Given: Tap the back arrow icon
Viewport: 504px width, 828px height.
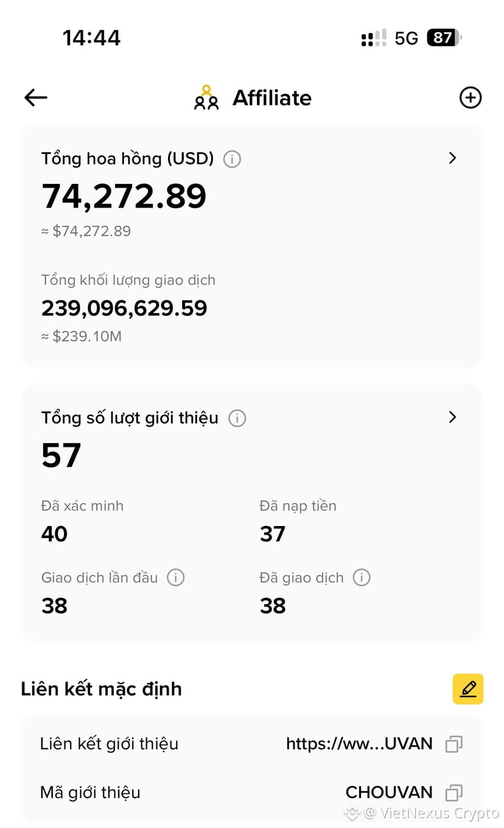Looking at the screenshot, I should 36,97.
